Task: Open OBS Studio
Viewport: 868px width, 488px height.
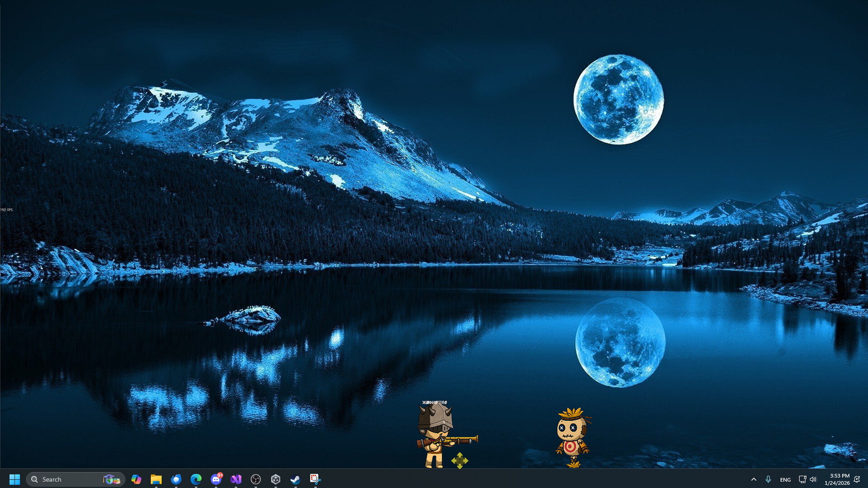Action: (255, 479)
